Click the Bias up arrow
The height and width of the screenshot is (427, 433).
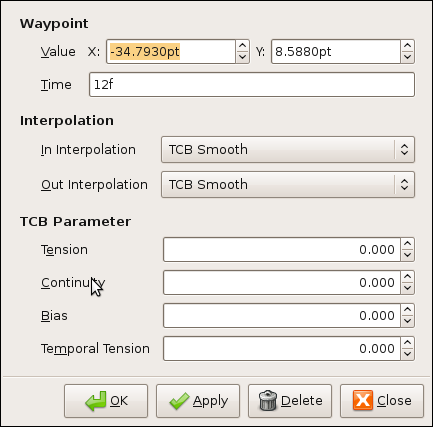407,310
